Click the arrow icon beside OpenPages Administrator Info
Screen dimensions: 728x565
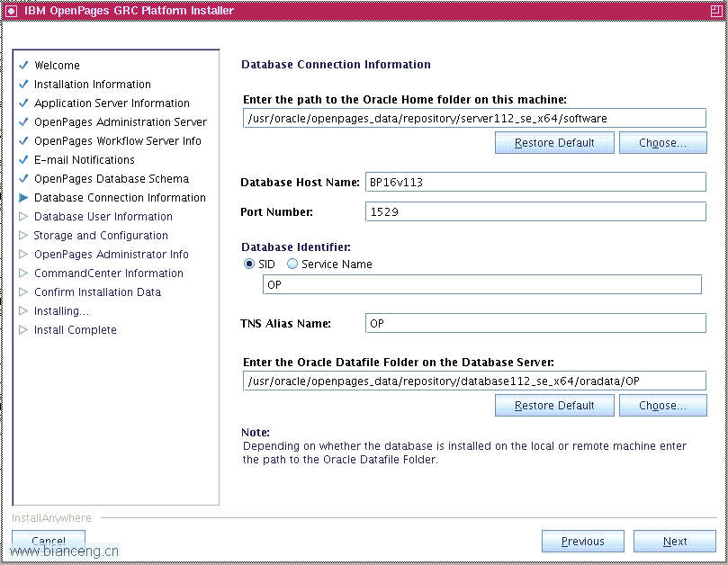click(23, 254)
